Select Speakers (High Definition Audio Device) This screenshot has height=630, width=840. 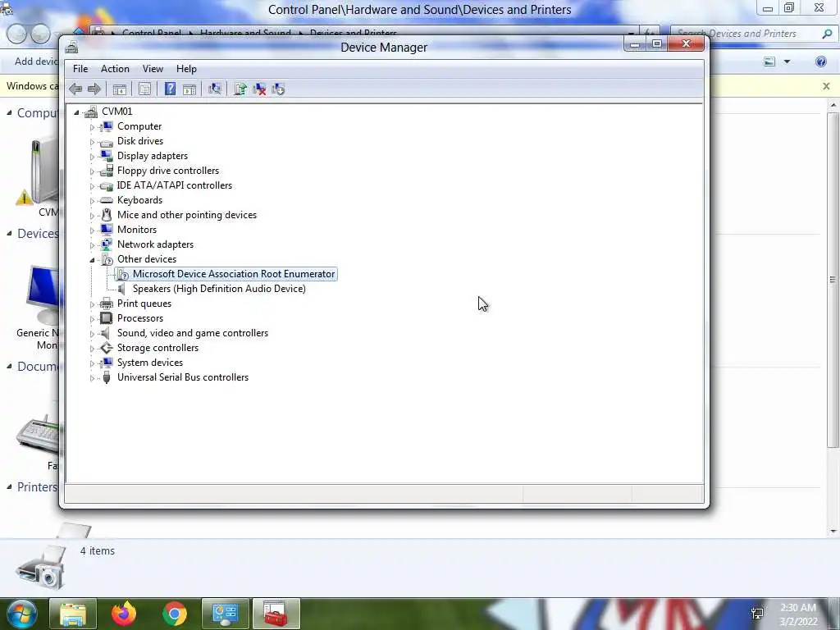(219, 289)
